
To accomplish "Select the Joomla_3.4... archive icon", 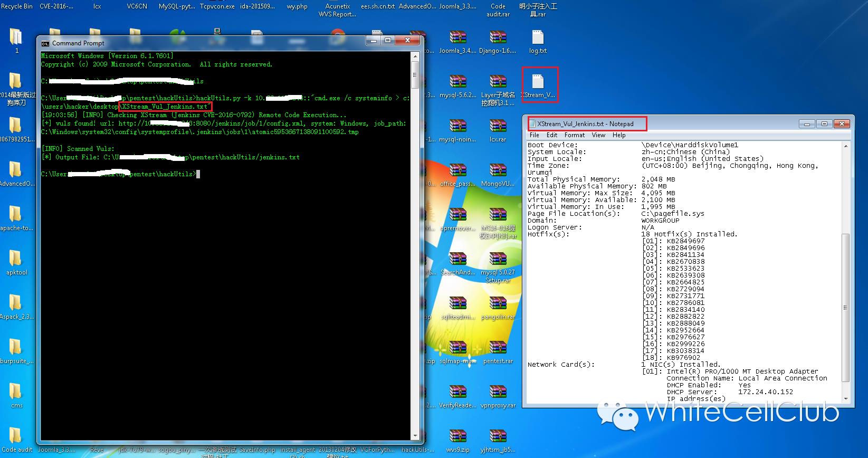I will coord(457,42).
